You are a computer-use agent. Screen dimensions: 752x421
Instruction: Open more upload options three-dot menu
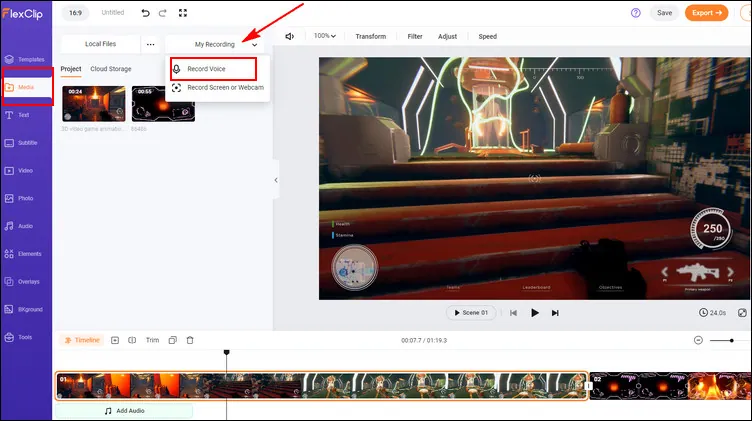[151, 44]
